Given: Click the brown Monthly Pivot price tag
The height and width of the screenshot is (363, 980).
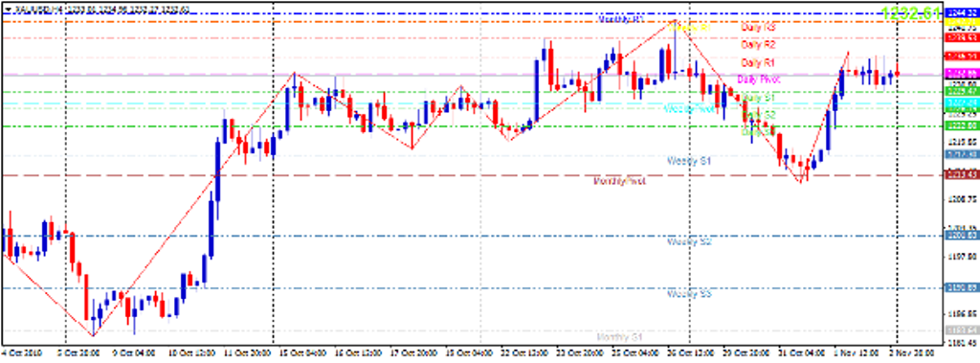Looking at the screenshot, I should (962, 174).
